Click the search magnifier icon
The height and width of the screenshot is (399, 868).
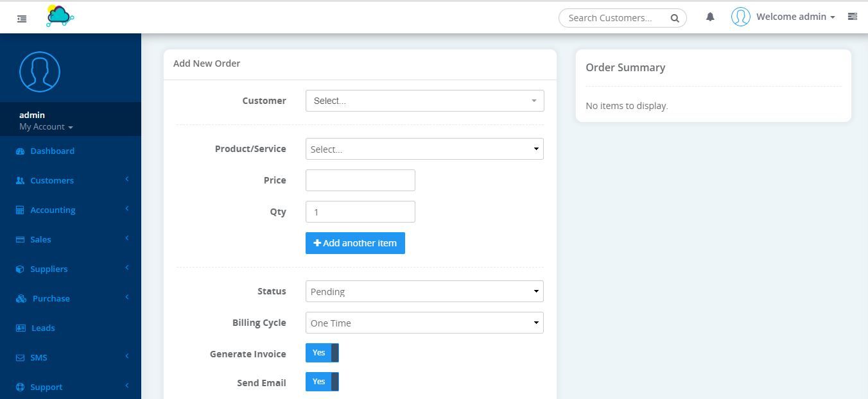click(675, 18)
